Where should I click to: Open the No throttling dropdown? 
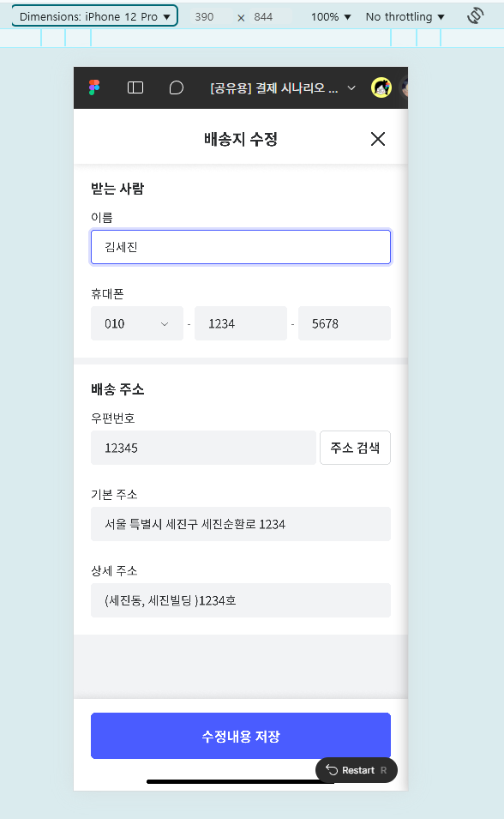pyautogui.click(x=405, y=16)
